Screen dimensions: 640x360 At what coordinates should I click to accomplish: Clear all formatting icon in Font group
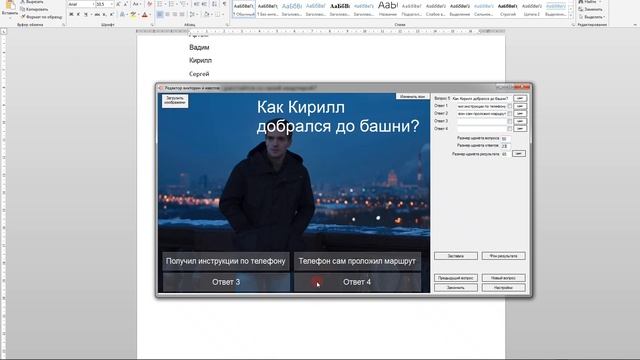149,4
